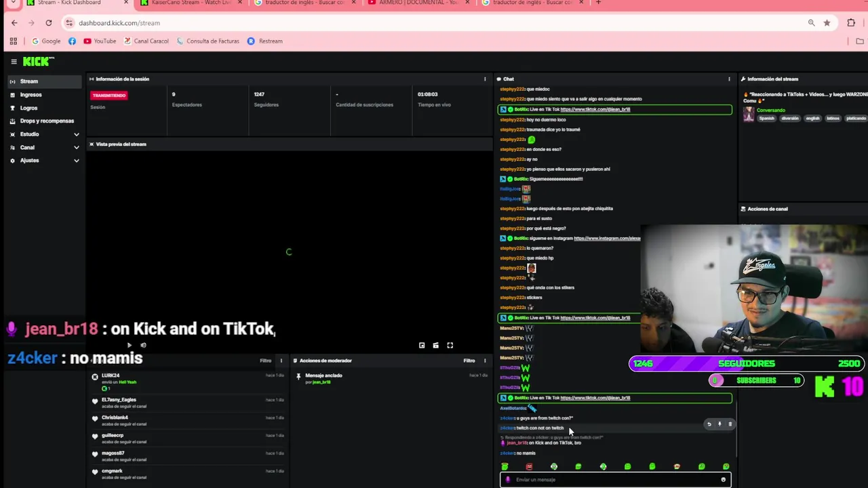The image size is (868, 488).
Task: Click the english stream tag
Action: (812, 118)
